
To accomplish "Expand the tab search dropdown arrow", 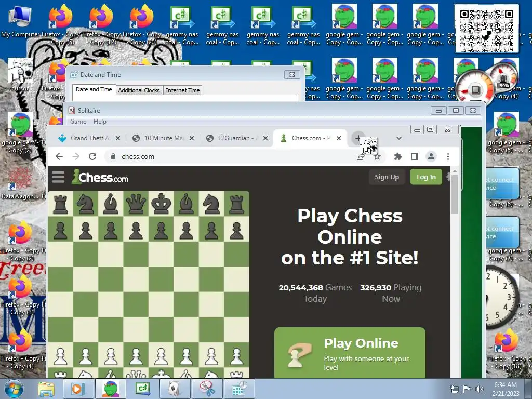I will click(x=399, y=138).
